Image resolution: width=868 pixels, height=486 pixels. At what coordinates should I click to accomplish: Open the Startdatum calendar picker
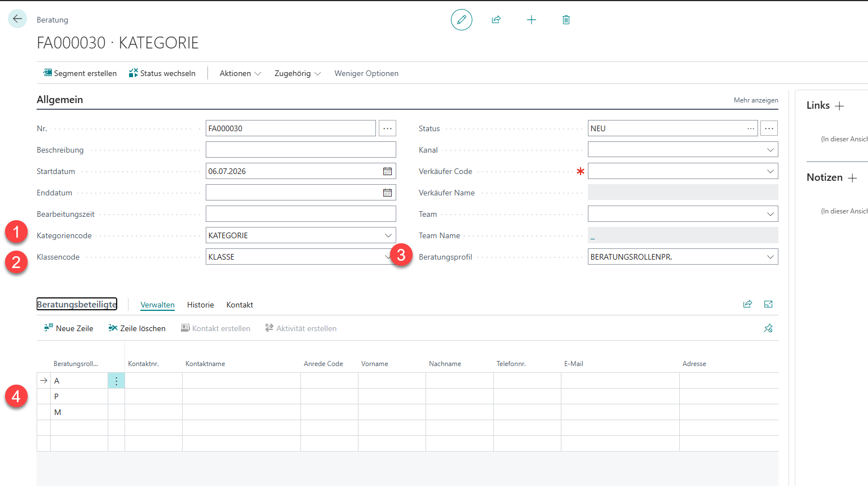(388, 171)
